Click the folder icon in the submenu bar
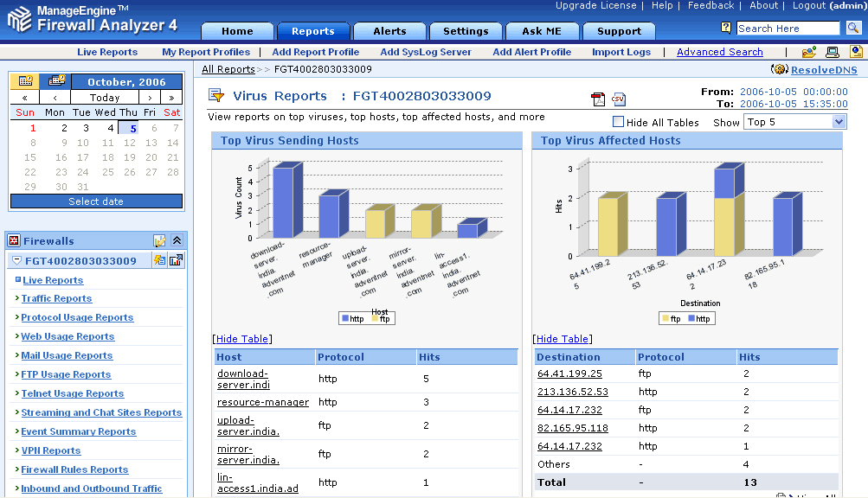868x498 pixels. click(x=809, y=52)
